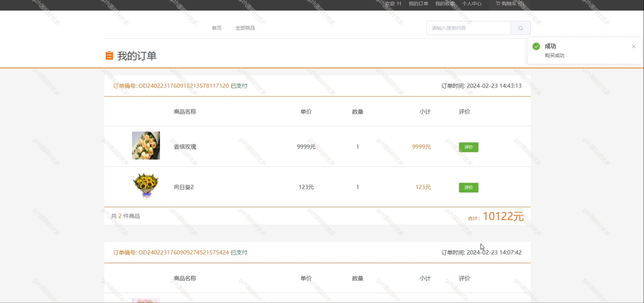Click the 向日葵2 sunflower thumbnail
The height and width of the screenshot is (303, 644).
(146, 186)
